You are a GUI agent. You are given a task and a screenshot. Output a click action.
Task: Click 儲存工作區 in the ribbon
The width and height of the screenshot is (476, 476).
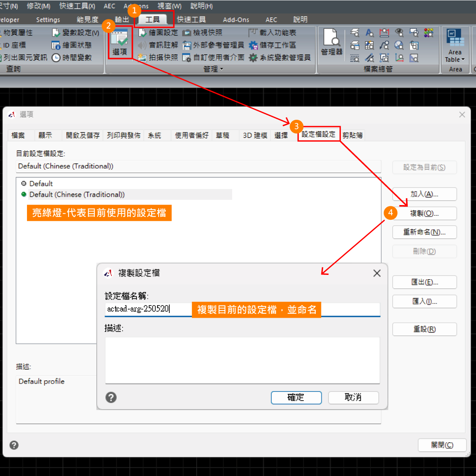point(273,45)
